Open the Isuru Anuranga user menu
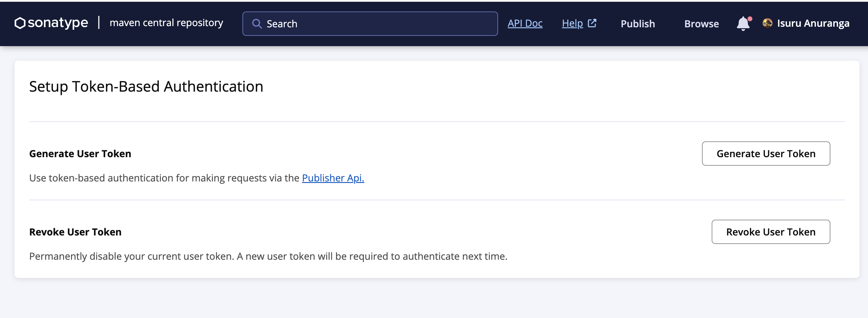 806,23
